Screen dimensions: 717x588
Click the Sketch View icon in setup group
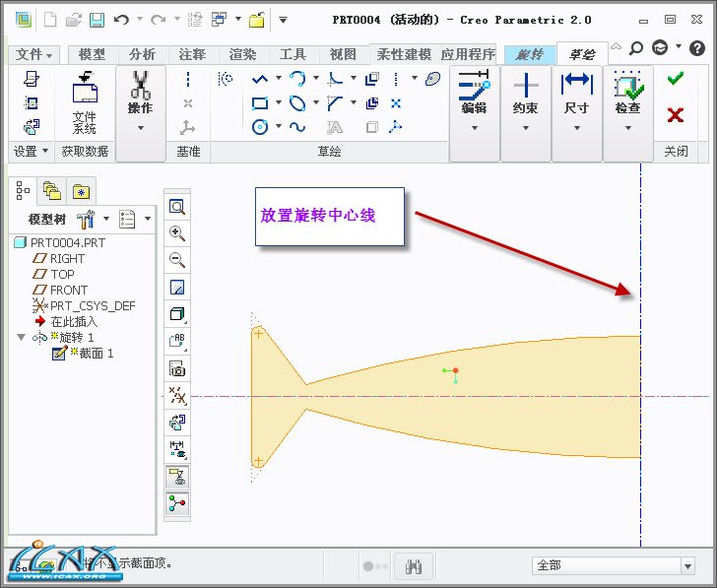click(32, 127)
